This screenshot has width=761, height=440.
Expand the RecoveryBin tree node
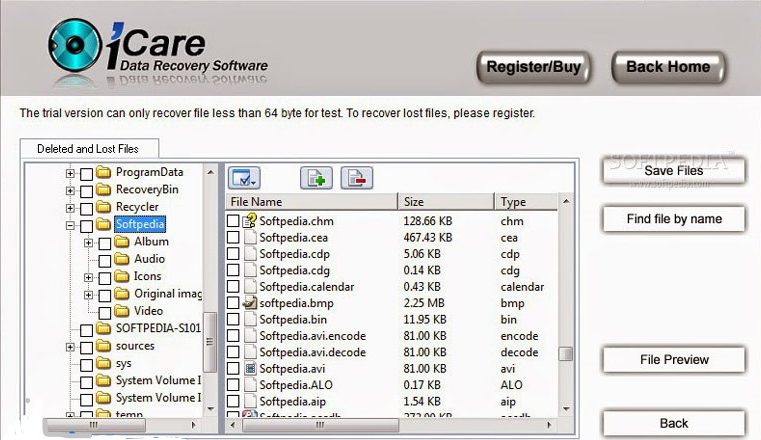click(x=70, y=191)
